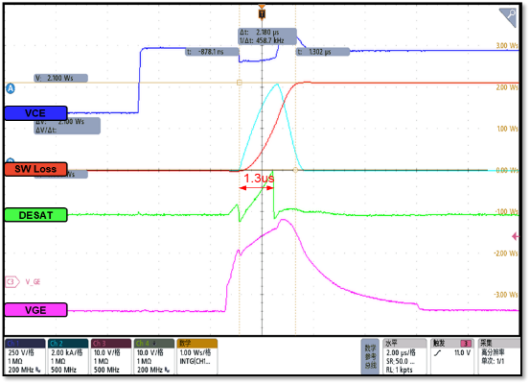Open the horizontal 2.00 µs/div settings

[x=405, y=357]
